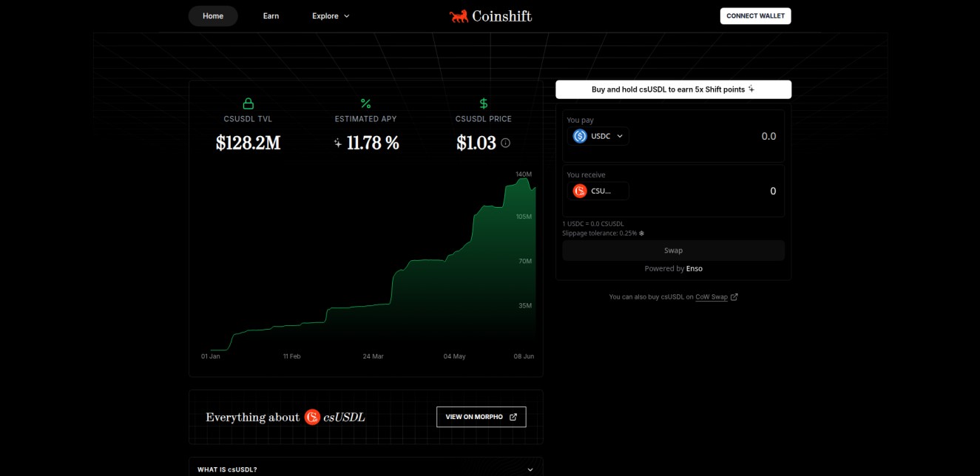Image resolution: width=980 pixels, height=476 pixels.
Task: Click the Coinshift logo in the header
Action: coord(490,16)
